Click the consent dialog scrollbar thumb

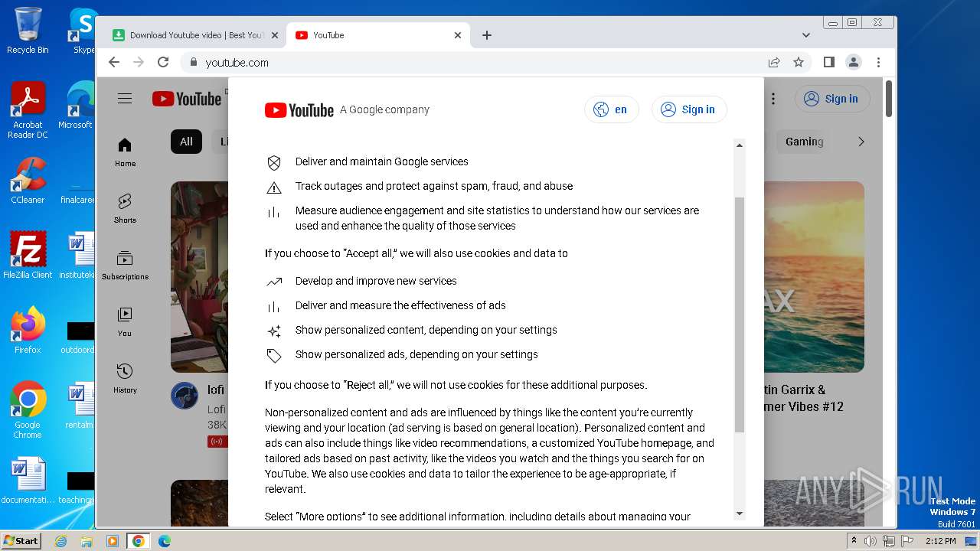click(740, 315)
